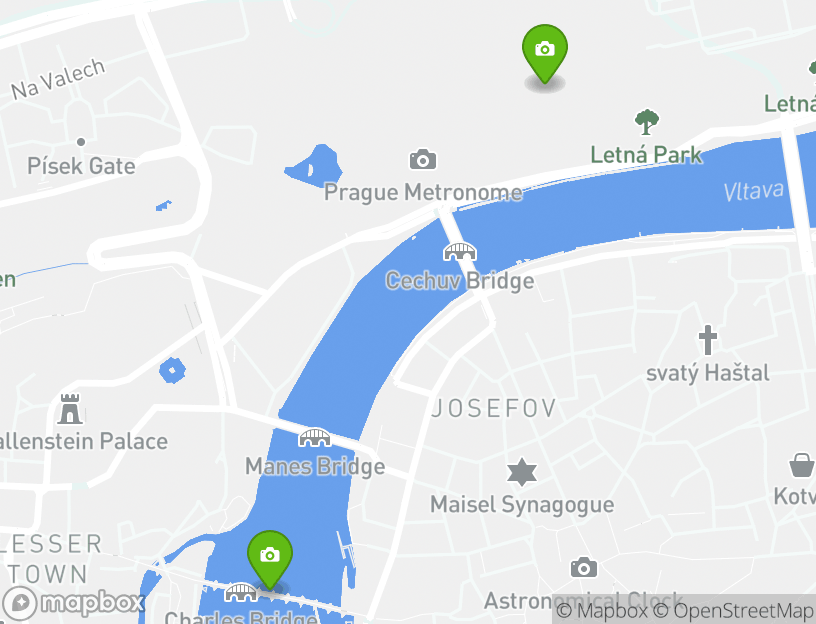816x624 pixels.
Task: Select the green camera pin on Charles Bridge
Action: pos(270,560)
